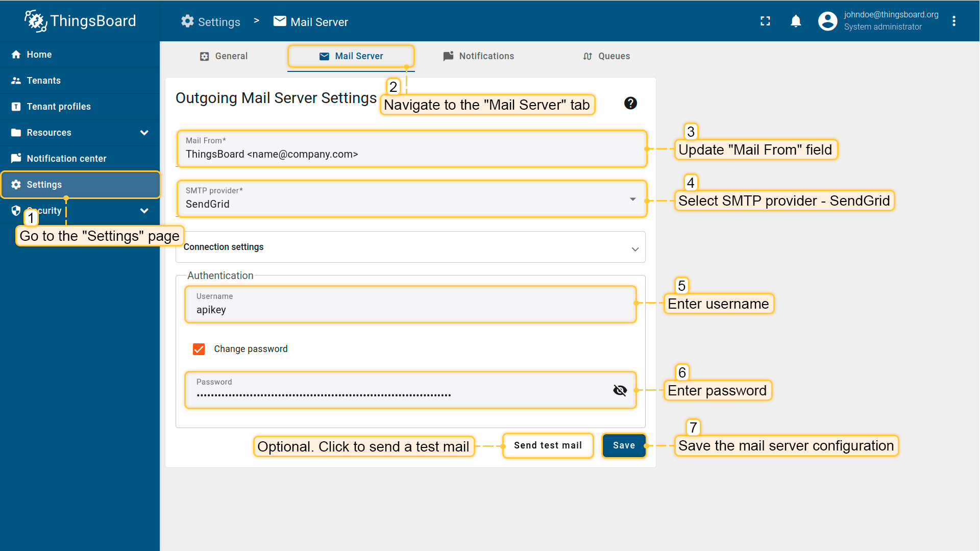Click the Send test mail button

(548, 445)
